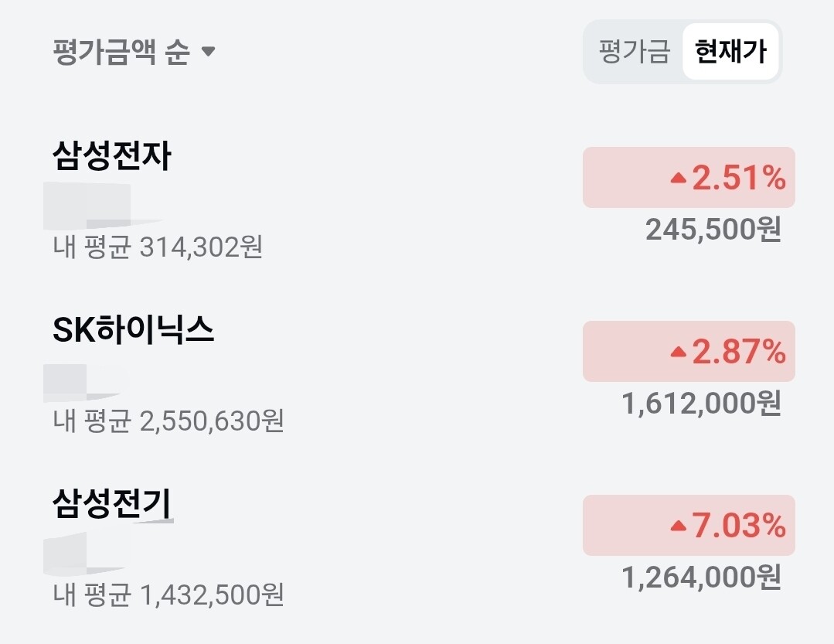Click the up arrow icon beside 7.03%
Screen dimensions: 834x644
(x=679, y=526)
